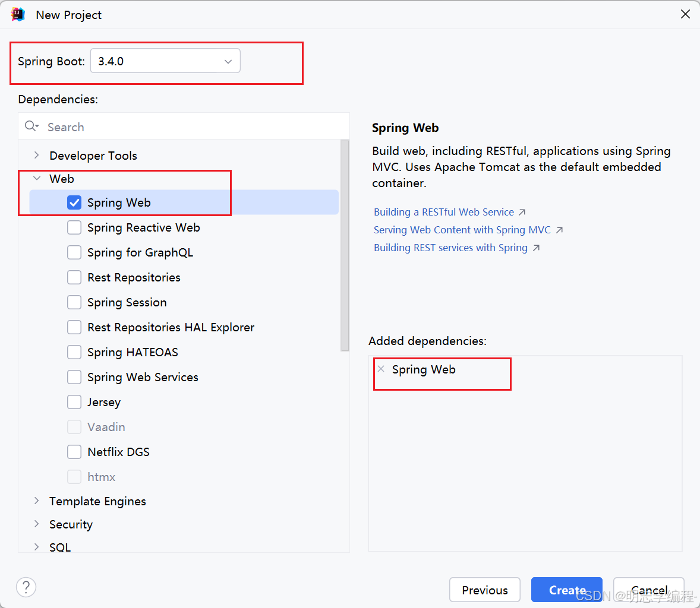Image resolution: width=700 pixels, height=608 pixels.
Task: Expand the Developer Tools category
Action: (x=37, y=155)
